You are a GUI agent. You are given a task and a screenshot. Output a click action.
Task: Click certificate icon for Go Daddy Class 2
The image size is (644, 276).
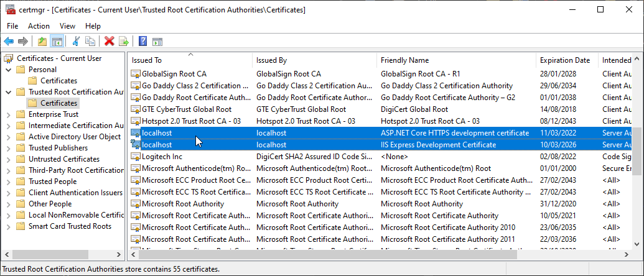point(136,86)
